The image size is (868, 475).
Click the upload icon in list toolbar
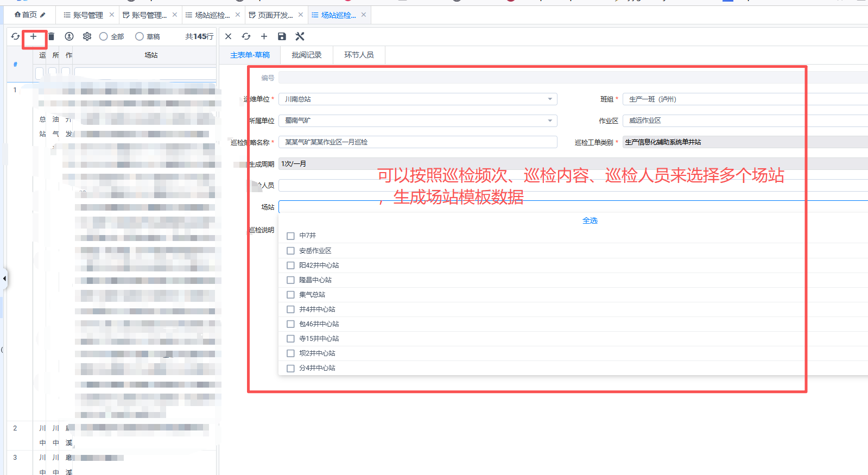coord(69,36)
